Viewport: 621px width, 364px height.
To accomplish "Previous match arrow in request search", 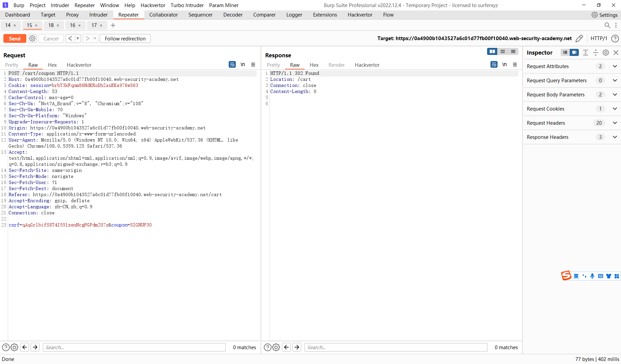I will 25,347.
